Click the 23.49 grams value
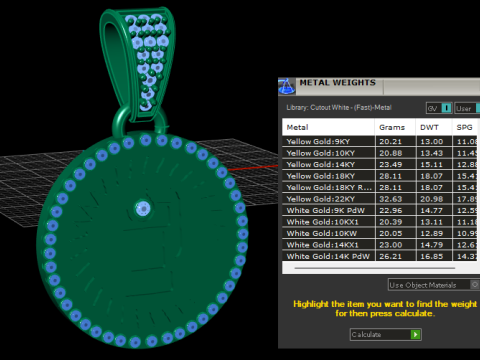The image size is (480, 360). [x=390, y=164]
